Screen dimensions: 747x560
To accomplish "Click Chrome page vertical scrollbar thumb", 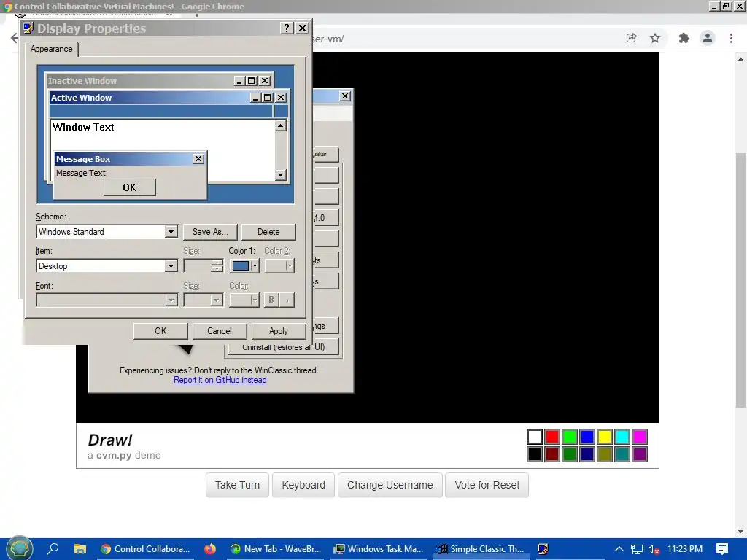I will [x=740, y=280].
